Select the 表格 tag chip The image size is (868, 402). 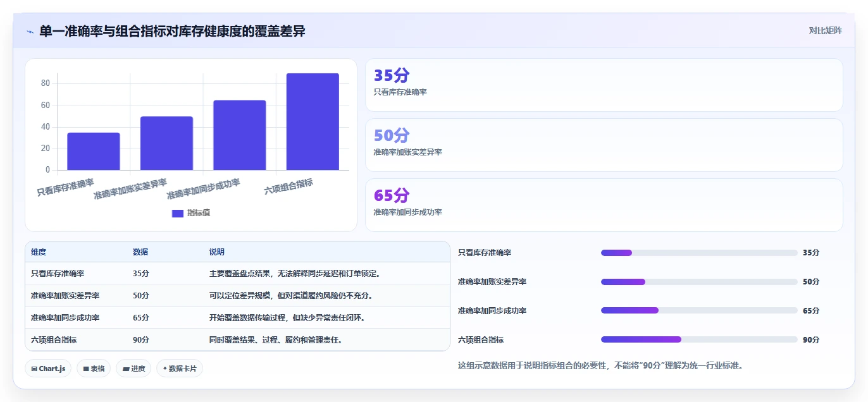(x=94, y=368)
